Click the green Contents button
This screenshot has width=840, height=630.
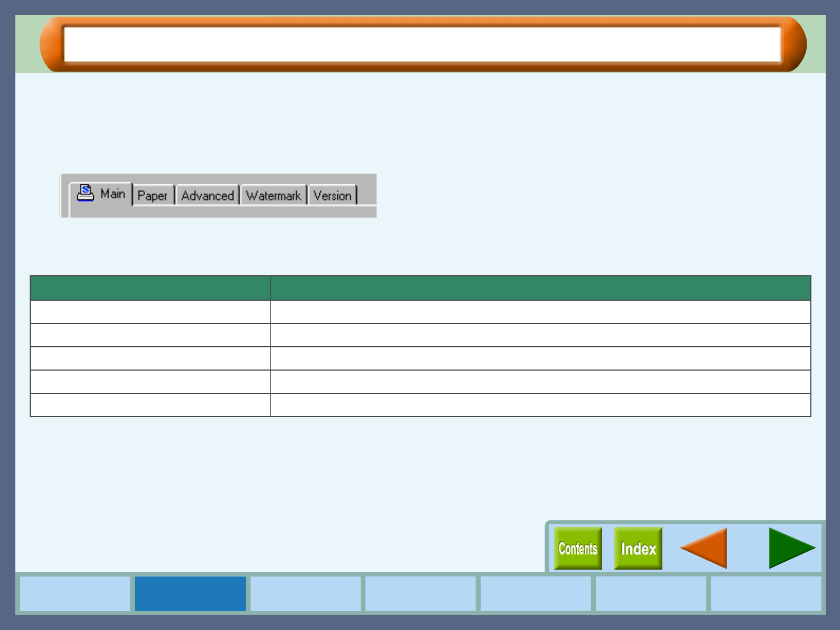coord(578,548)
